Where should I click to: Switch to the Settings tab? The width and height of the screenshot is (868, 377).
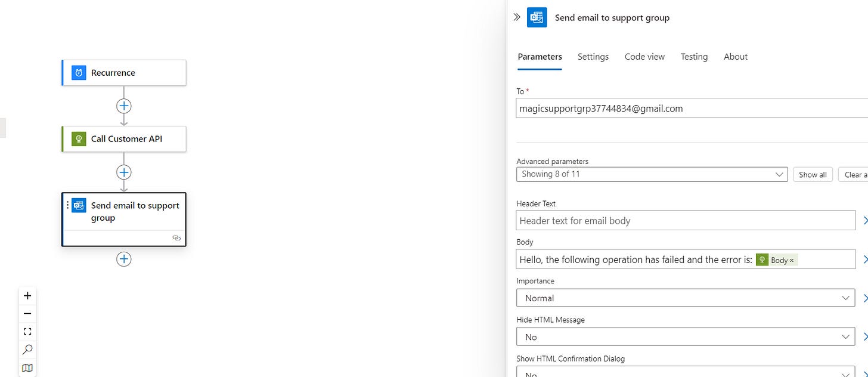(593, 56)
